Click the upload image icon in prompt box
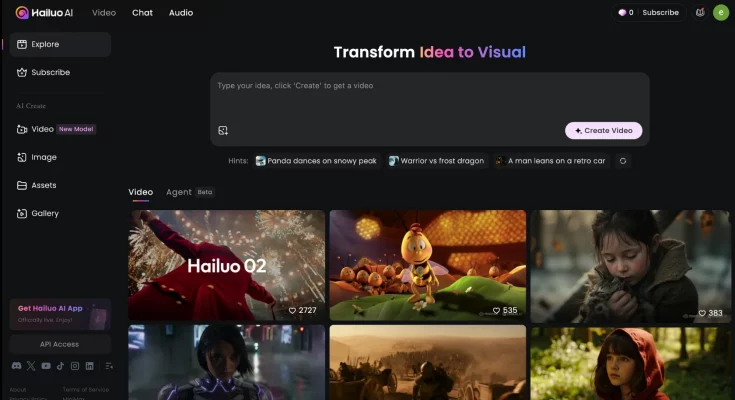Image resolution: width=735 pixels, height=400 pixels. (223, 130)
